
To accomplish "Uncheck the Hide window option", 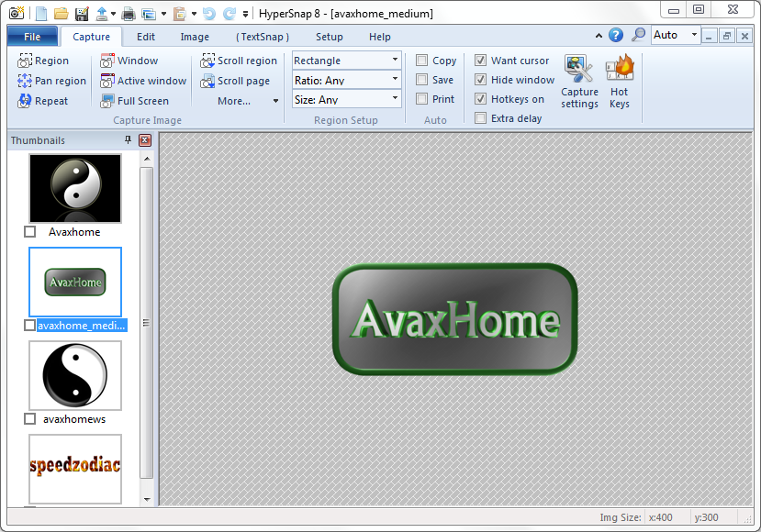I will pyautogui.click(x=480, y=80).
